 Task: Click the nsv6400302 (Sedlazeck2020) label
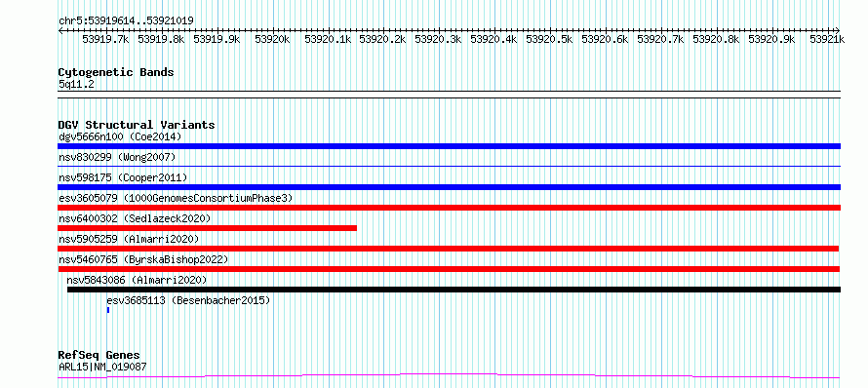click(135, 218)
